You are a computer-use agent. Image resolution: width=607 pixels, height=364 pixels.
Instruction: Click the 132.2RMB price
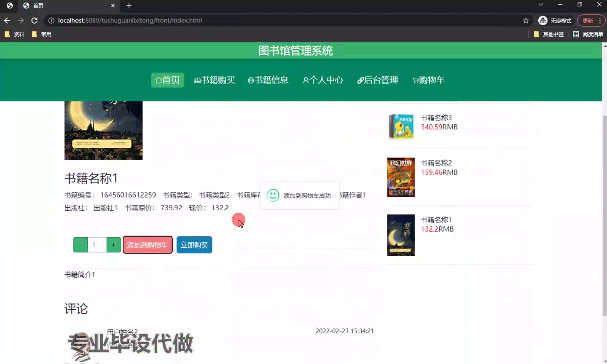(438, 229)
